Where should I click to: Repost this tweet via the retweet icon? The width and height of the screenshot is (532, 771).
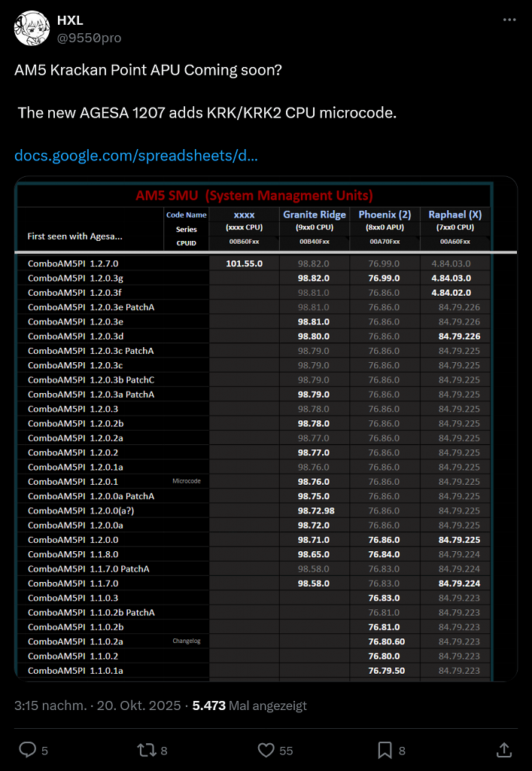[145, 750]
